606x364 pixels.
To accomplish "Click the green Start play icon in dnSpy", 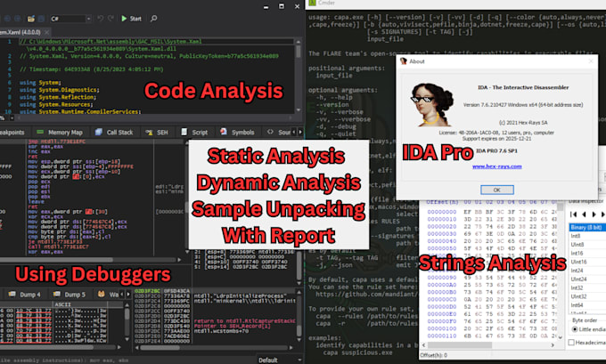I will pyautogui.click(x=124, y=18).
